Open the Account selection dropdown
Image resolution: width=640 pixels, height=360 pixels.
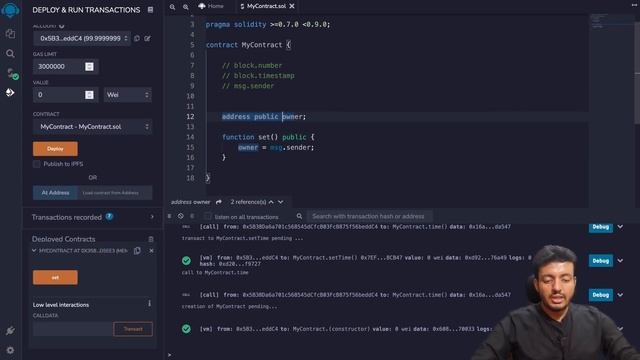coord(82,38)
